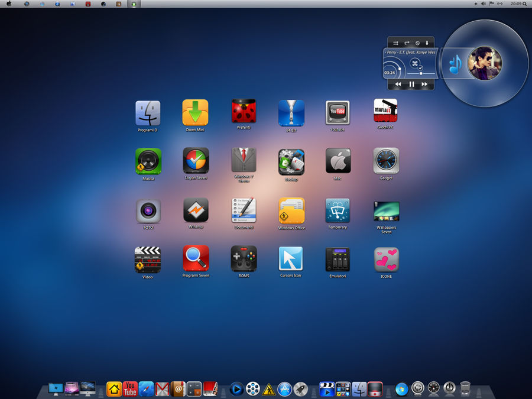Launch the Winamp desktop shortcut
532x399 pixels.
(x=196, y=210)
